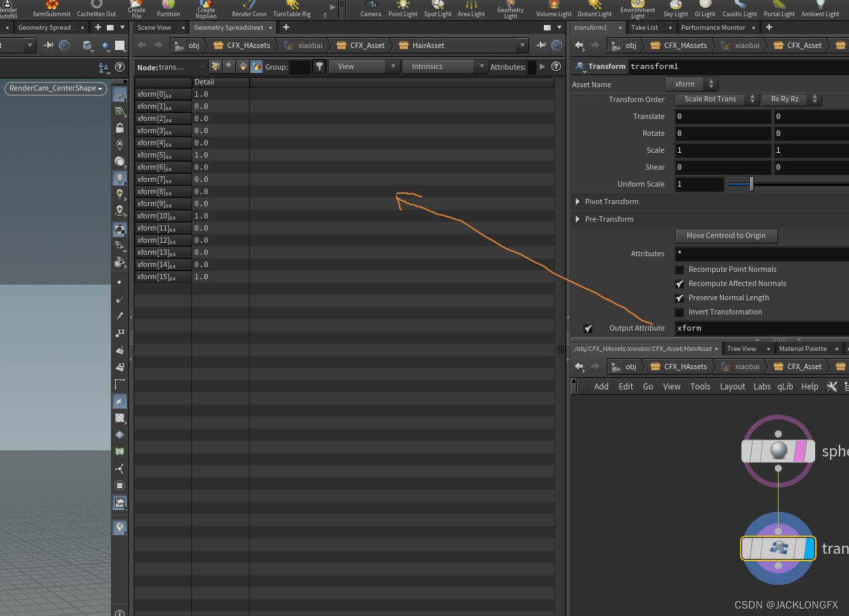
Task: Select the Caustic Light shelf tool
Action: (x=739, y=9)
